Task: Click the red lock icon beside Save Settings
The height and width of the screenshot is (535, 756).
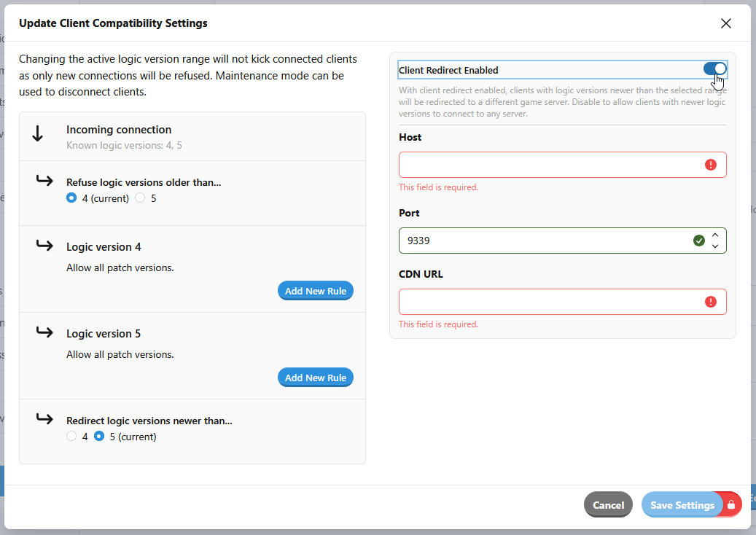Action: 731,505
